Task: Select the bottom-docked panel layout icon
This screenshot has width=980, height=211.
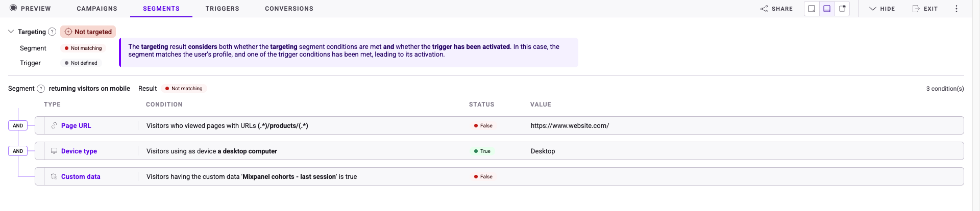Action: (x=827, y=9)
